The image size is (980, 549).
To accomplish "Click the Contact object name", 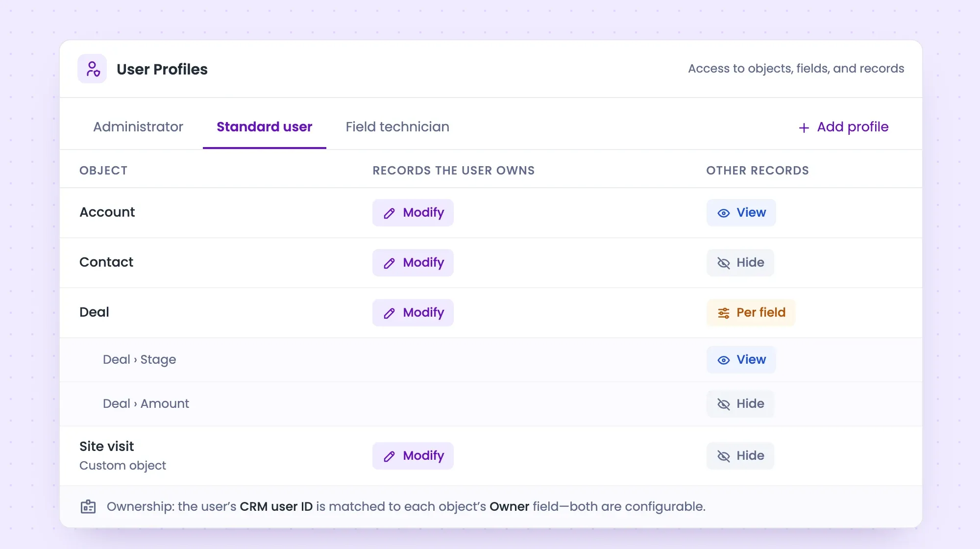I will click(106, 262).
